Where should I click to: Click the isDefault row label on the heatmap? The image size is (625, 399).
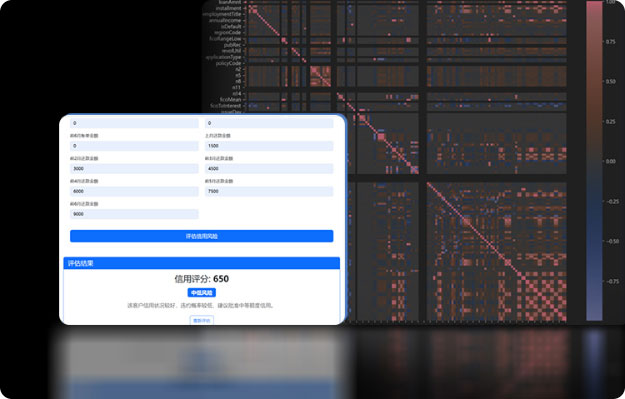click(x=231, y=26)
